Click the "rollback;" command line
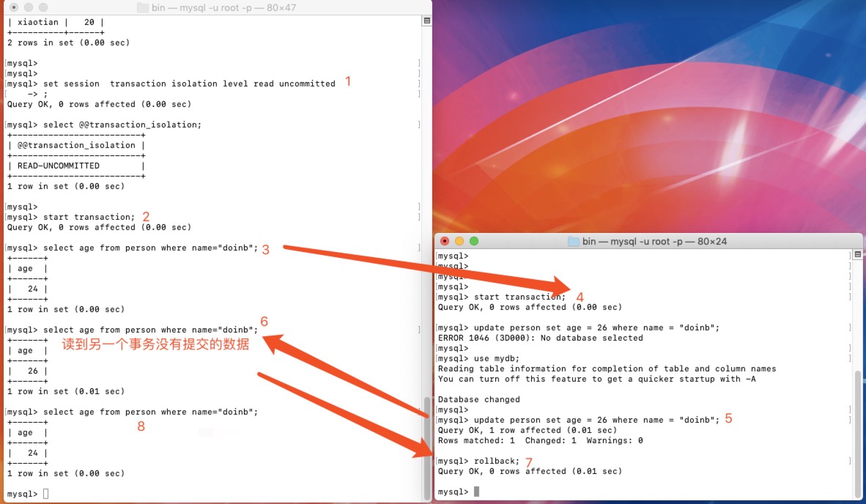The image size is (866, 504). 497,461
